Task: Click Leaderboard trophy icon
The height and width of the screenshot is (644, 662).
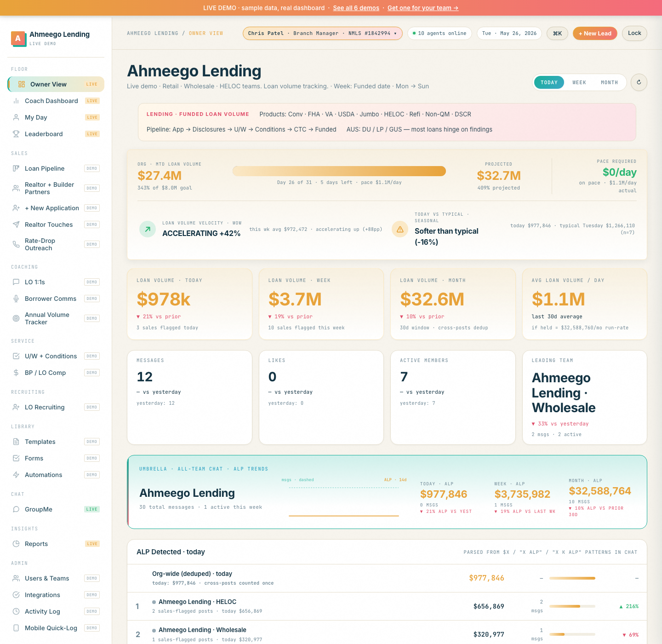Action: pyautogui.click(x=16, y=134)
